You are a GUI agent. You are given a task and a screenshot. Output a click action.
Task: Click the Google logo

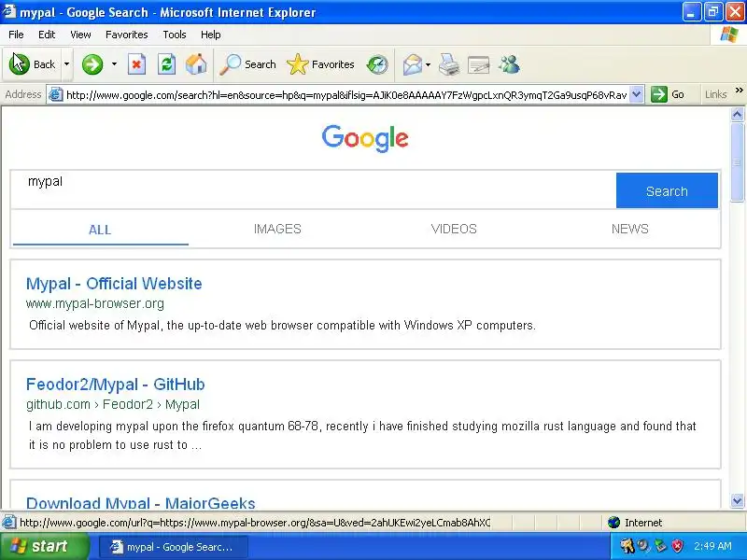click(365, 138)
